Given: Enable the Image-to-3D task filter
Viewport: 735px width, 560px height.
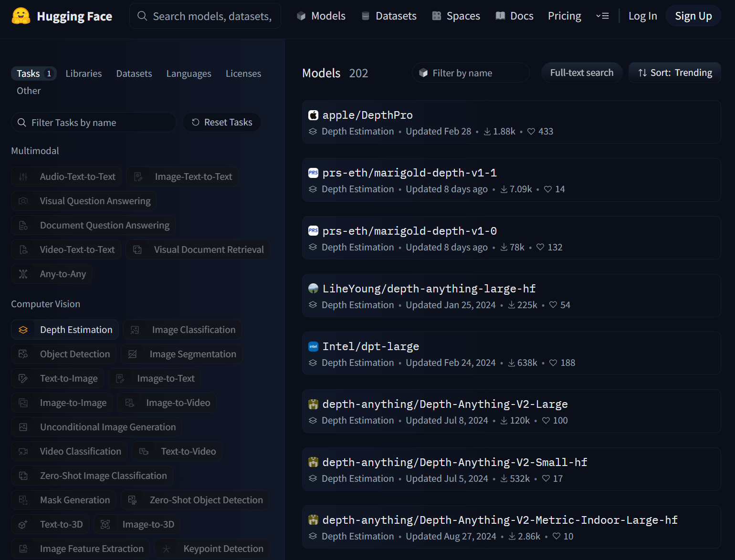Looking at the screenshot, I should [137, 524].
